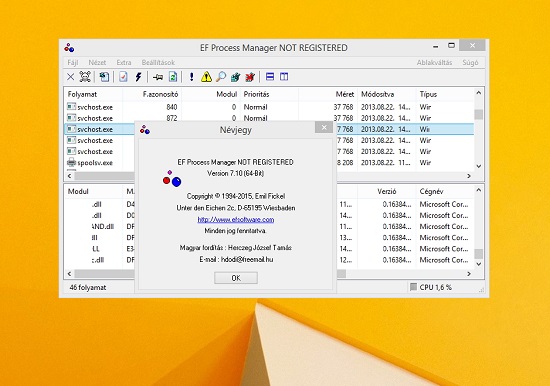Click the module list scroll-down arrow
This screenshot has width=550, height=386.
[479, 264]
